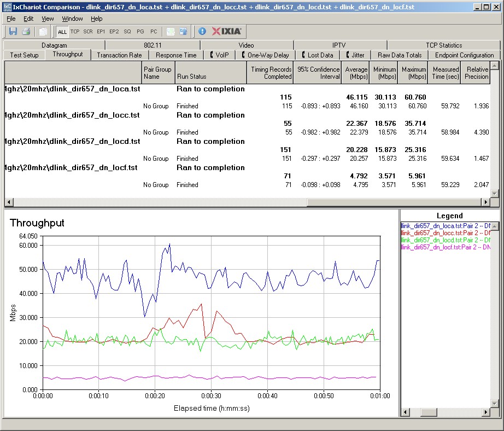Click the Copy icon in toolbar
The image size is (504, 431).
point(43,31)
